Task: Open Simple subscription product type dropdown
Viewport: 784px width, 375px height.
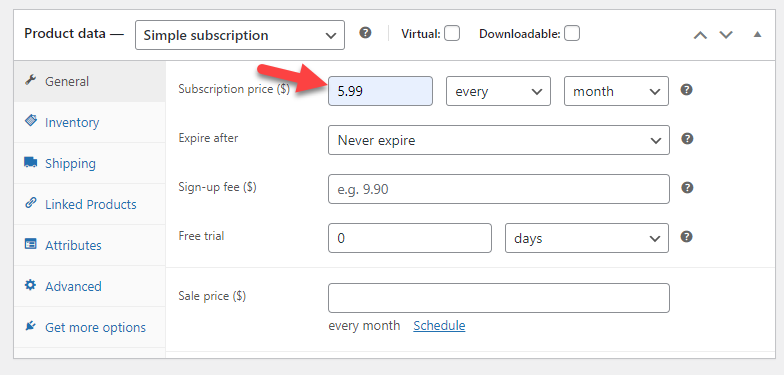Action: (240, 35)
